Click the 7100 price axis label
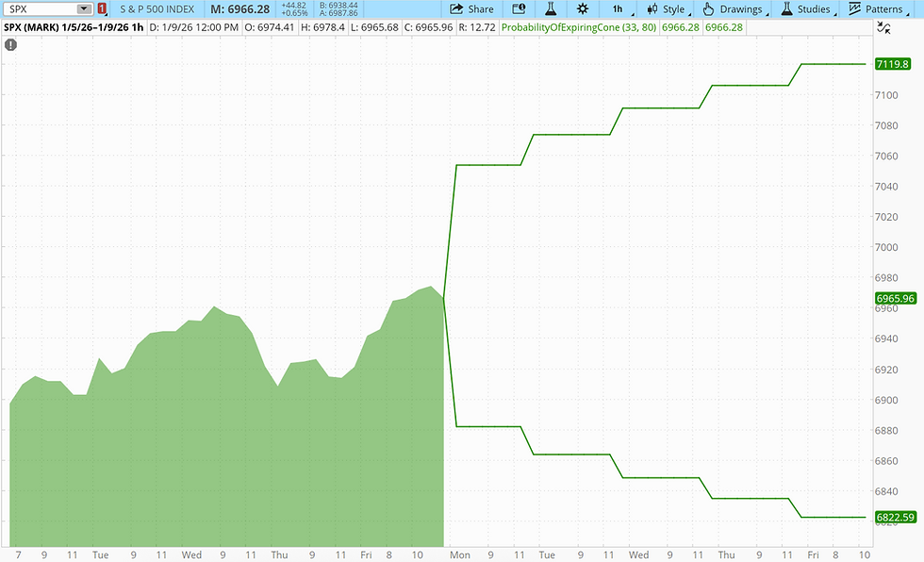 [x=886, y=95]
